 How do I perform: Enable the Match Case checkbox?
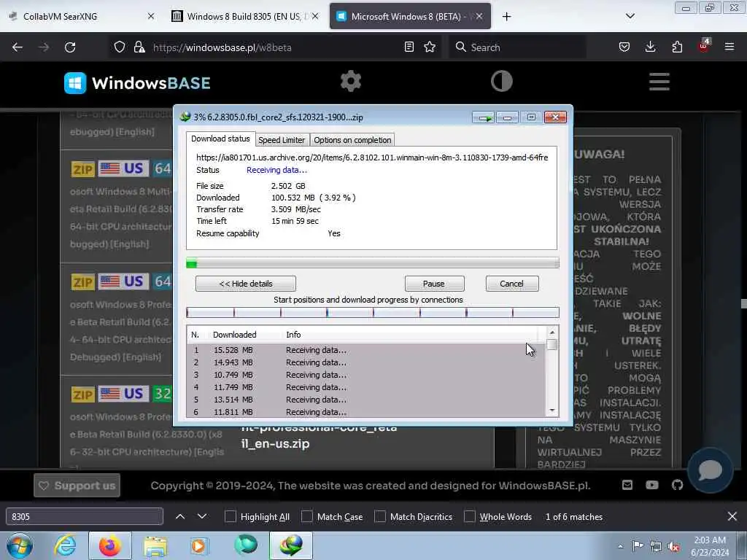point(307,517)
